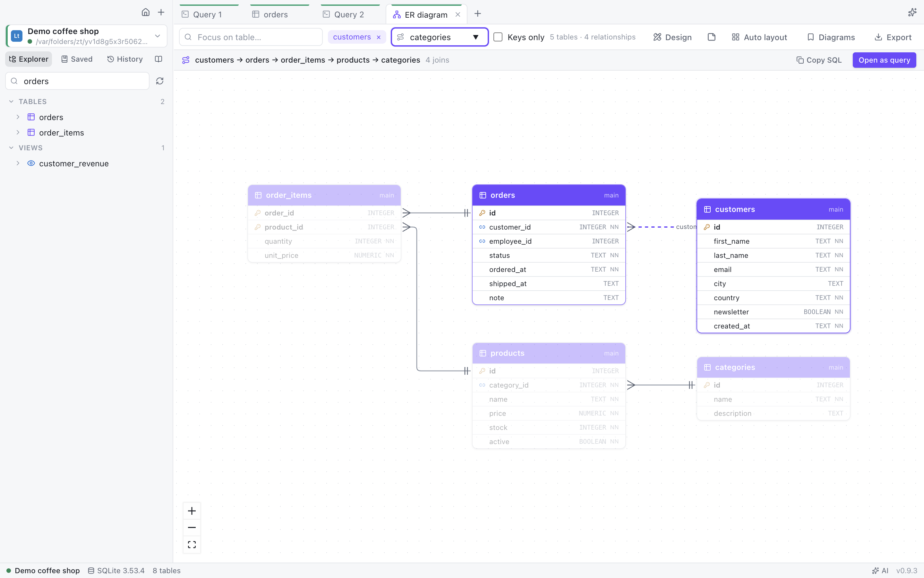This screenshot has width=924, height=578.
Task: Click the Export button
Action: pos(893,37)
